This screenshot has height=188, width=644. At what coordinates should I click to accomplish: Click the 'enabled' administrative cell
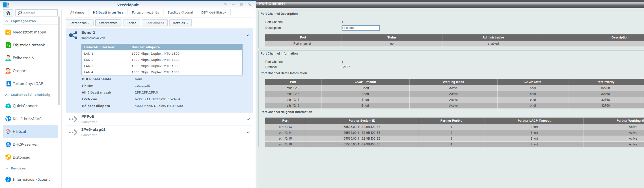click(x=493, y=44)
